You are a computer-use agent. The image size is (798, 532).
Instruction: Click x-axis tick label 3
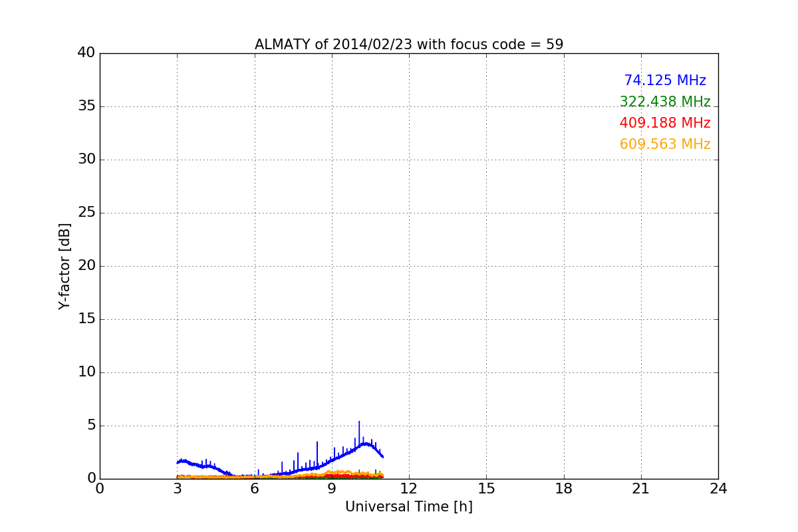(177, 489)
